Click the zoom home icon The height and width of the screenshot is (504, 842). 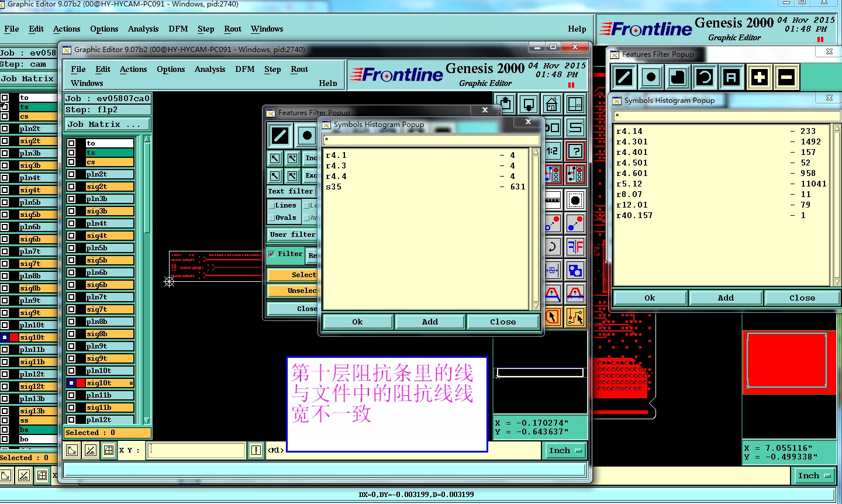tap(551, 105)
